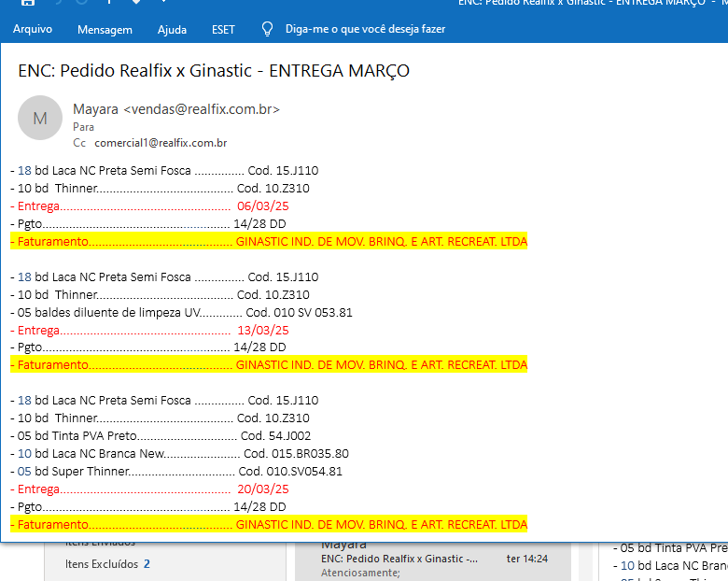Open the Itens Excluídos folder
Viewport: 728px width, 581px height.
pos(102,564)
